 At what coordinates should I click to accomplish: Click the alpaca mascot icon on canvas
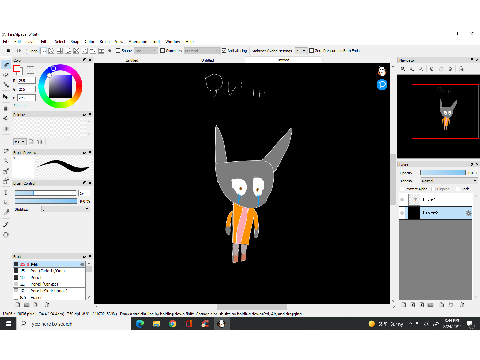pos(382,71)
